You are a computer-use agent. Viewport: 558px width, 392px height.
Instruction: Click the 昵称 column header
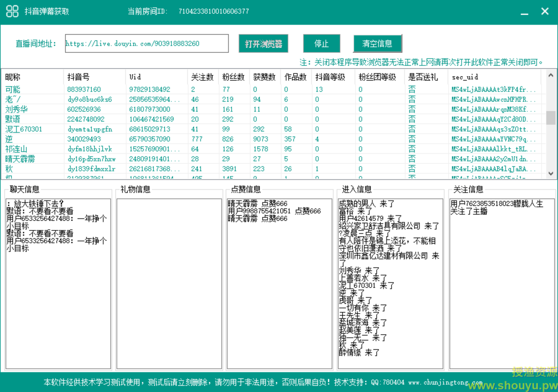[x=33, y=77]
